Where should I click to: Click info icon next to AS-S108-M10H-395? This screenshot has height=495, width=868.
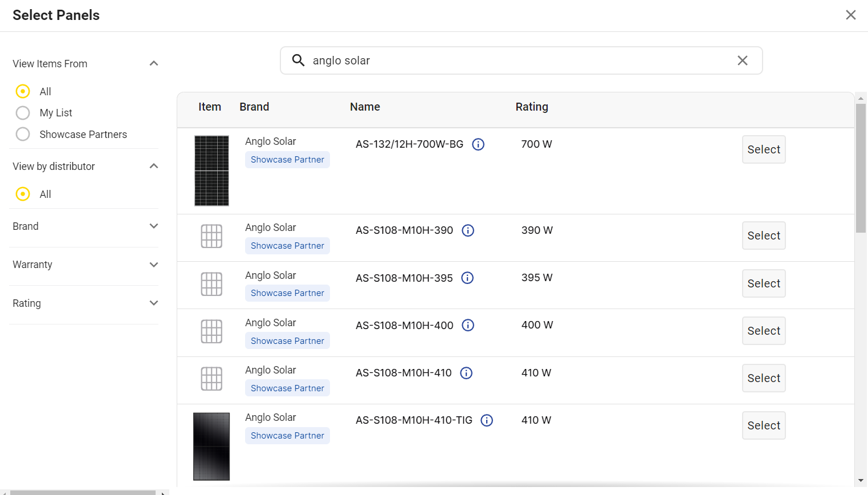click(x=467, y=278)
